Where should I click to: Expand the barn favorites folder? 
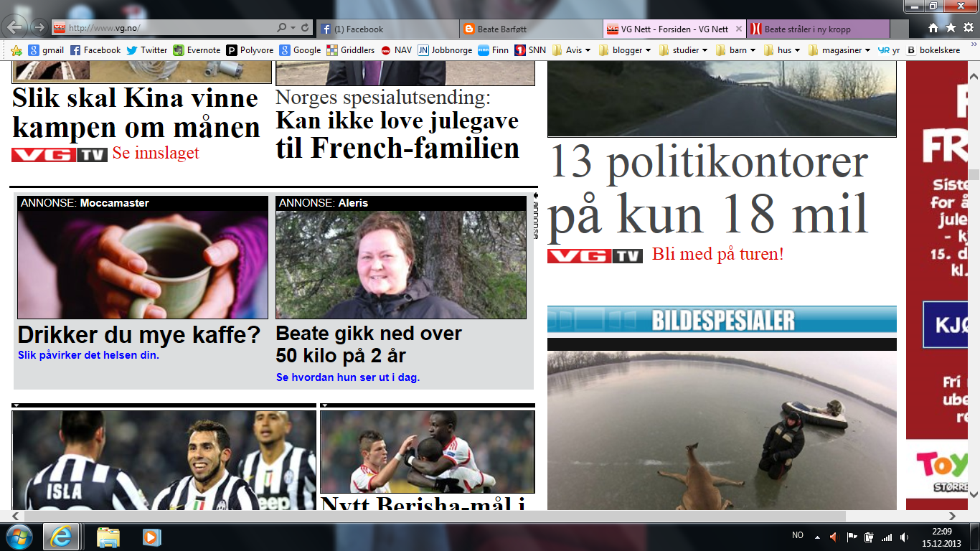[737, 50]
